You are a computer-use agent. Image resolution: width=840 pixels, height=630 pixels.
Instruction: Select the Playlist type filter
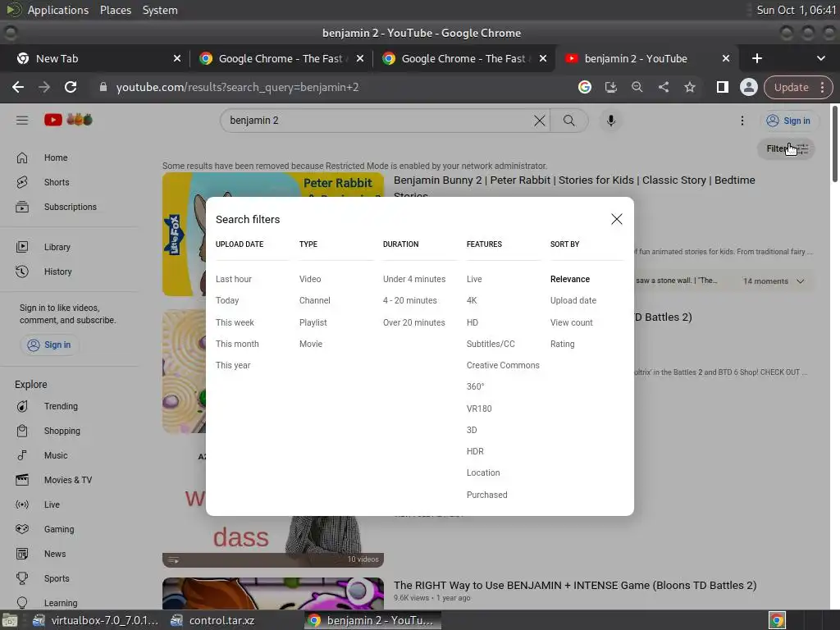click(313, 322)
